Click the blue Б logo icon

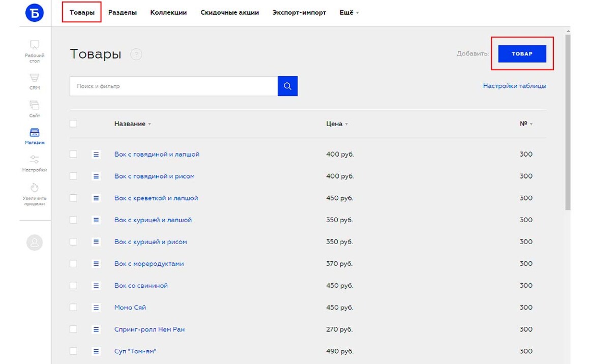(34, 13)
